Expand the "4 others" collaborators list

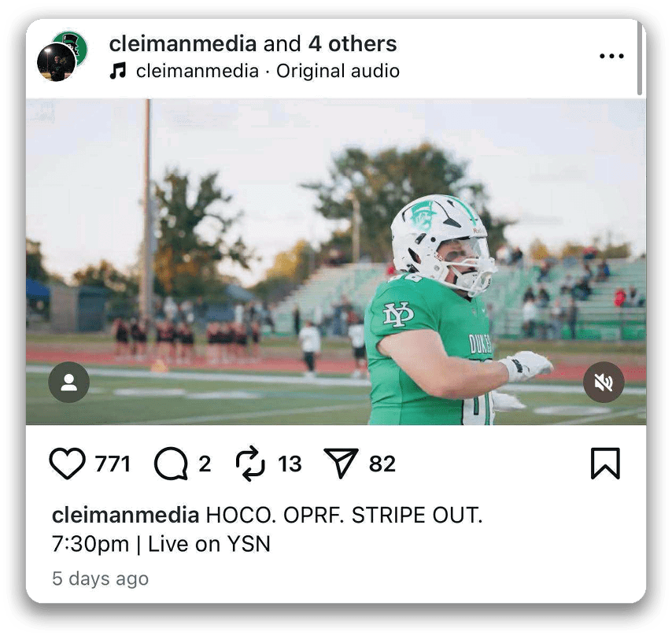tap(353, 44)
